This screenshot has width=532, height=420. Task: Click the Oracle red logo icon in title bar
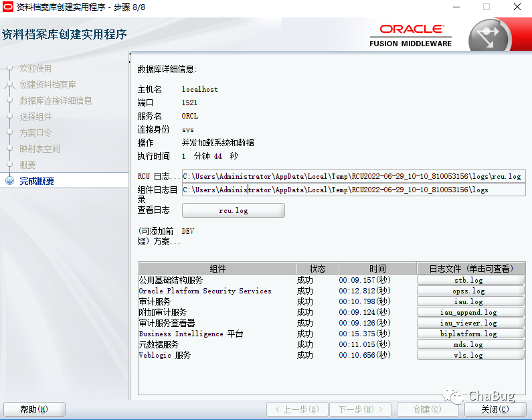pyautogui.click(x=8, y=7)
